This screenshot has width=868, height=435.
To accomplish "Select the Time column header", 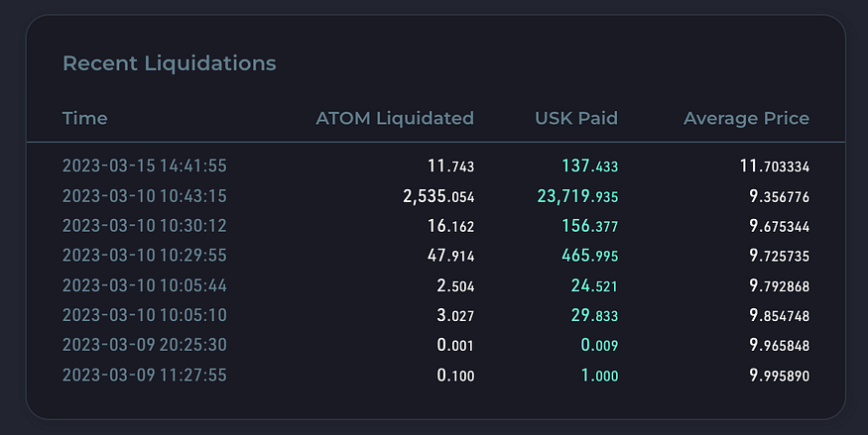I will [x=84, y=118].
